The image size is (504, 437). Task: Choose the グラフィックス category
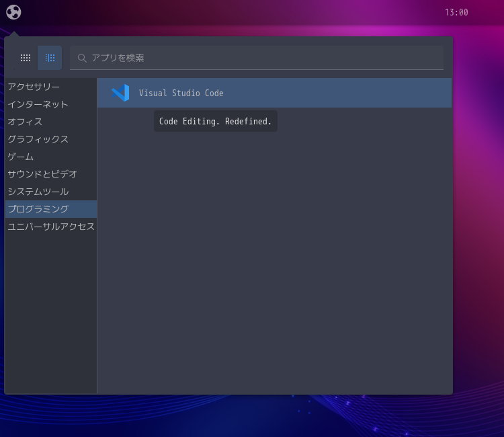coord(51,139)
